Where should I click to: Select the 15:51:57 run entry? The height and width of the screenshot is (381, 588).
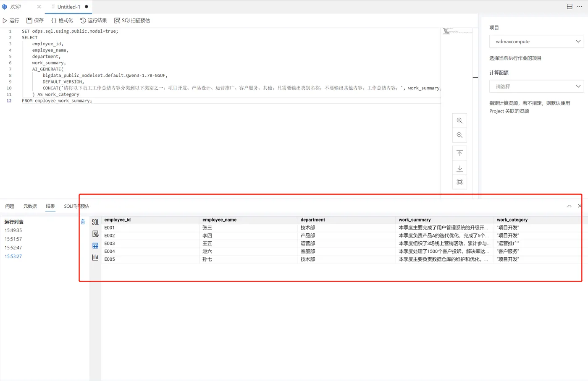pyautogui.click(x=13, y=239)
